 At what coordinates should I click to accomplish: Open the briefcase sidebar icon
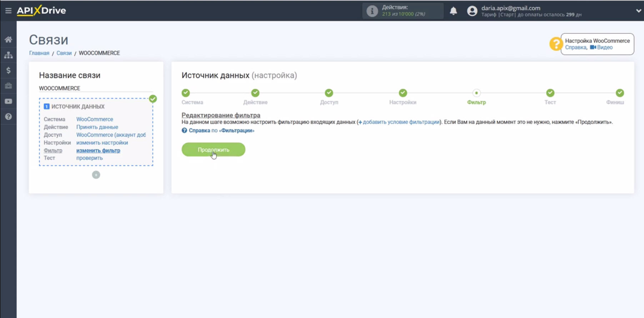tap(8, 86)
